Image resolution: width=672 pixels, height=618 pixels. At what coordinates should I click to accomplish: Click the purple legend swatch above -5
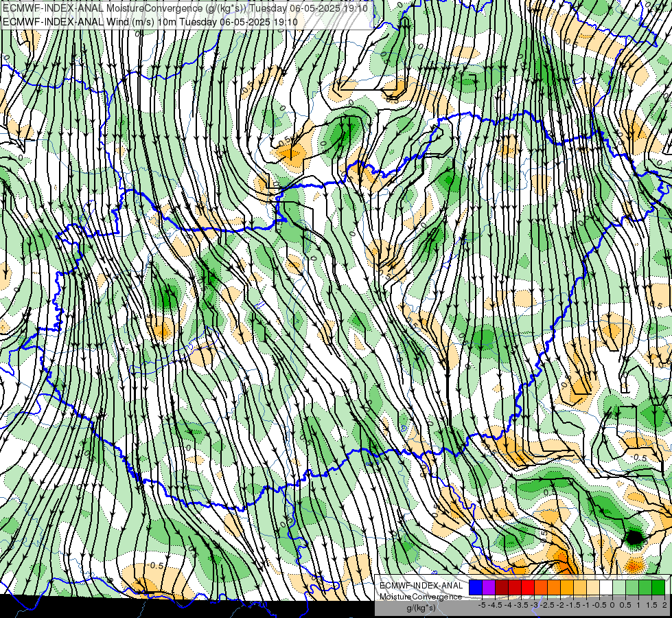(x=489, y=587)
